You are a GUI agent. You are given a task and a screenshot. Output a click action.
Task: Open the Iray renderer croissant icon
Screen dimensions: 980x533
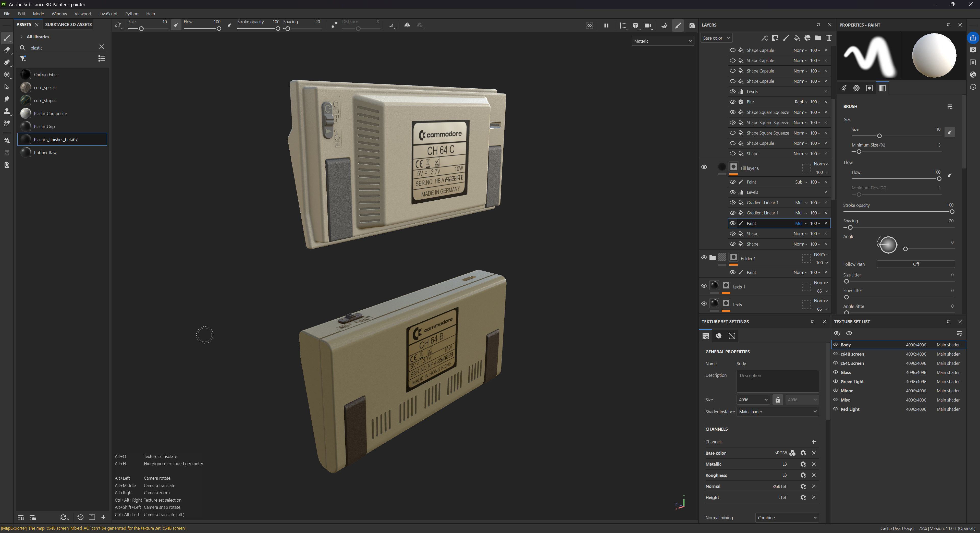664,26
